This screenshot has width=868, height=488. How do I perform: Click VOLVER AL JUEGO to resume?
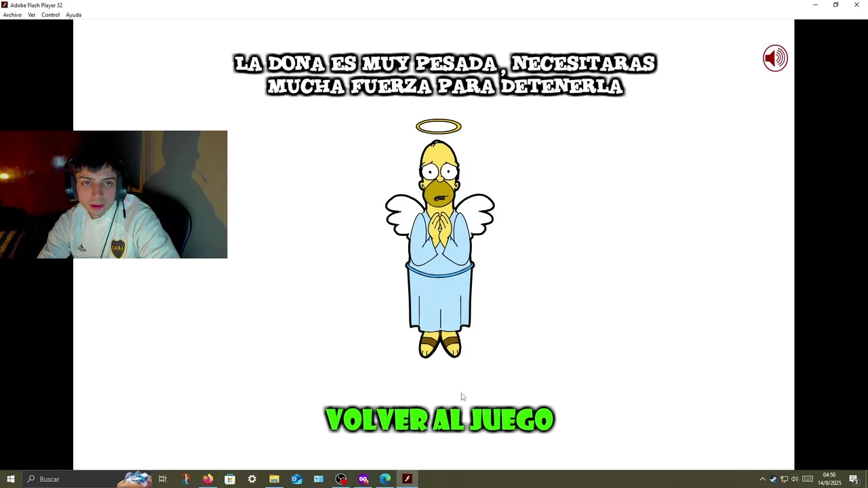coord(439,420)
